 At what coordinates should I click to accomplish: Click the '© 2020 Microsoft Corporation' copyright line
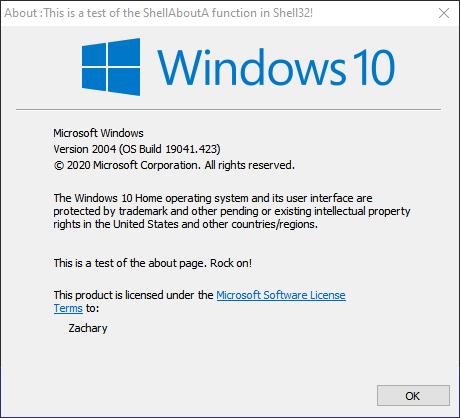pyautogui.click(x=174, y=165)
